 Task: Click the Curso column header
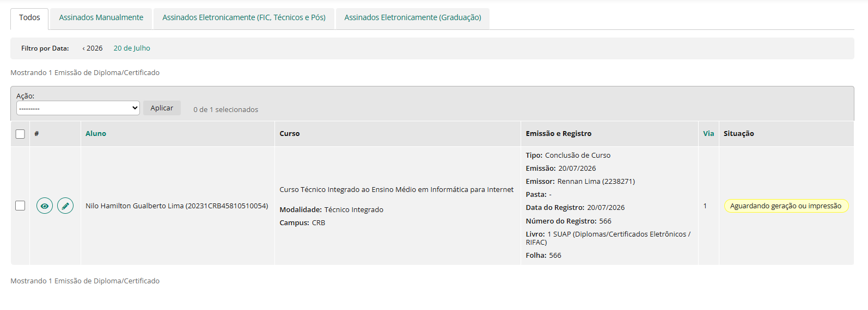[x=290, y=134]
